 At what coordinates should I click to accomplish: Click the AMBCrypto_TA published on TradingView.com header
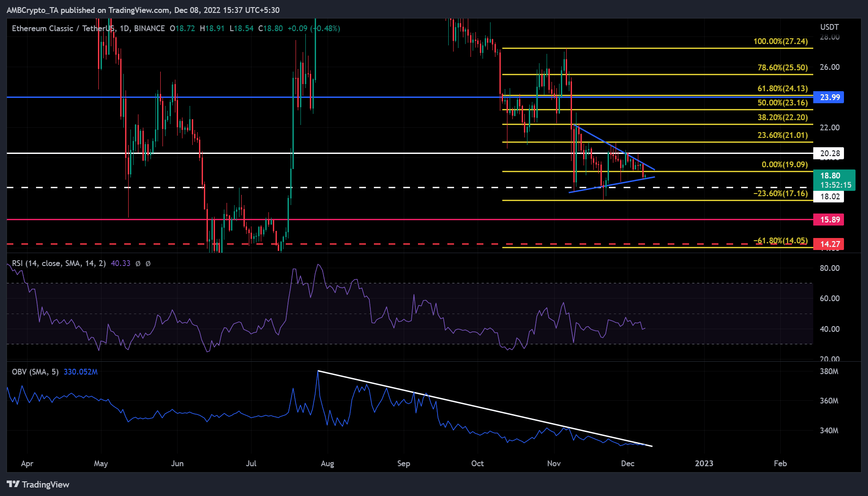(143, 10)
